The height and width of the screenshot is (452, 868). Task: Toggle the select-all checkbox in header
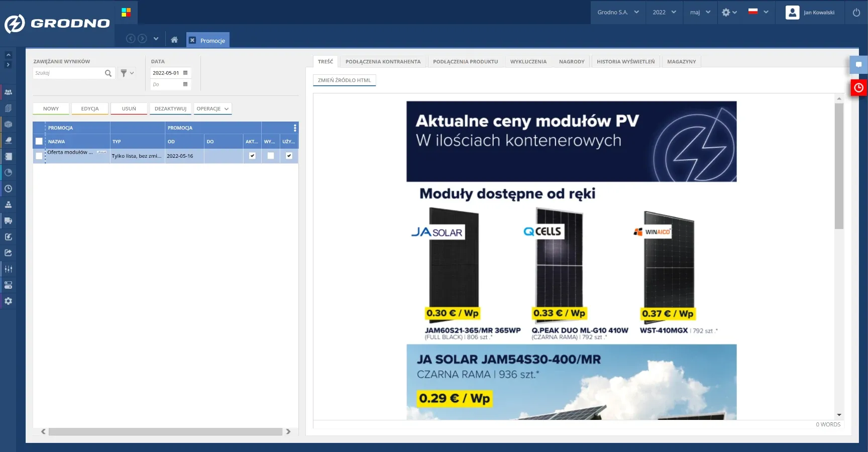39,142
